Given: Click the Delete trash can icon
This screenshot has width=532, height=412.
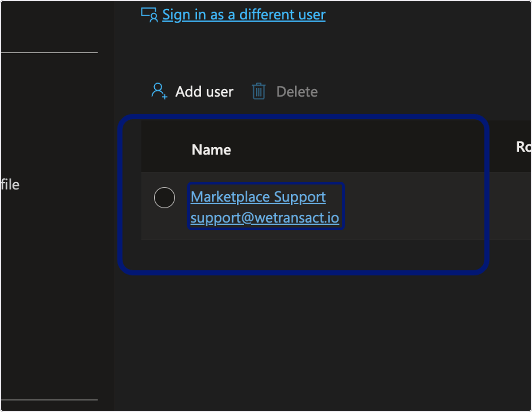Looking at the screenshot, I should tap(258, 91).
